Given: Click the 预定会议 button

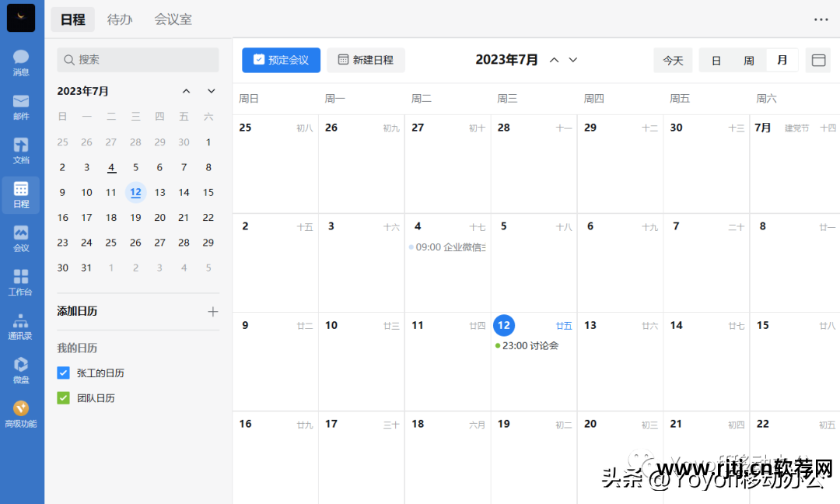Looking at the screenshot, I should (x=281, y=59).
